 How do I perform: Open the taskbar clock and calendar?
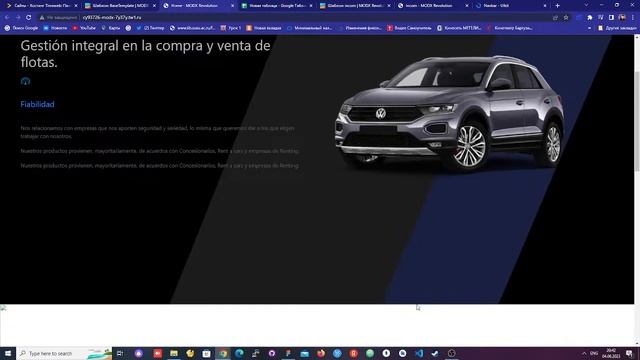tap(611, 353)
